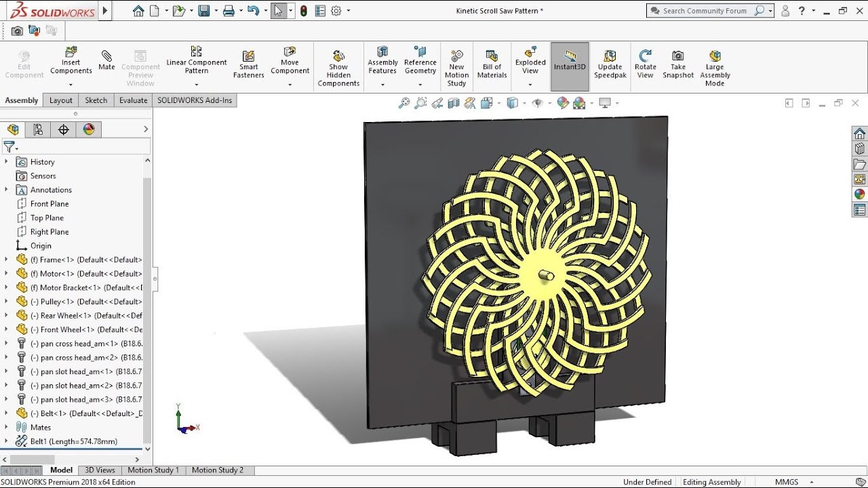
Task: Open Linear Component Pattern tool
Action: point(196,62)
